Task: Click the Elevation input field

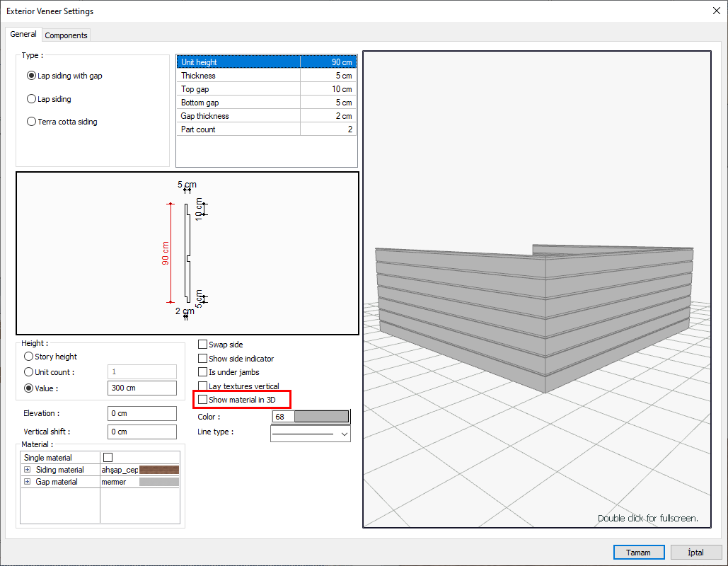Action: coord(142,413)
